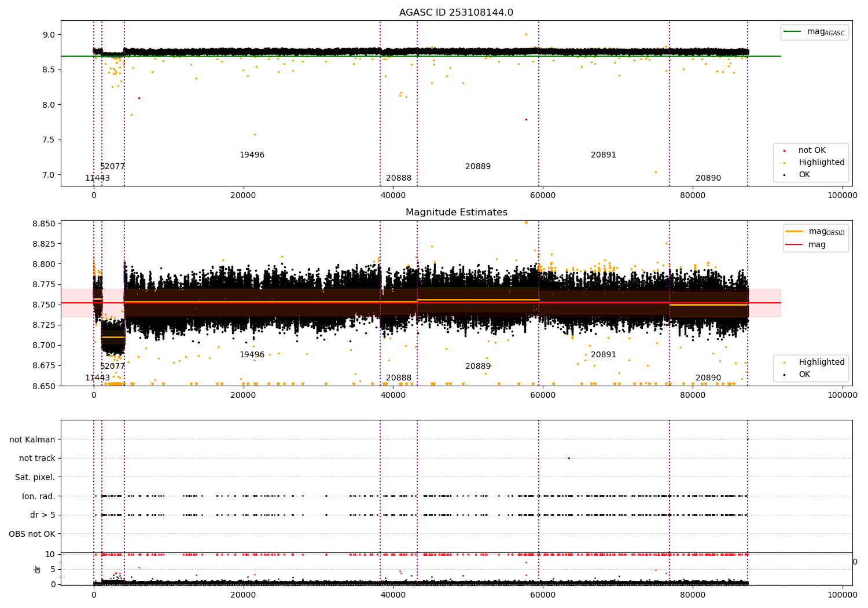The height and width of the screenshot is (608, 868).
Task: Click the 8.750 y-axis tick label
Action: (x=45, y=305)
